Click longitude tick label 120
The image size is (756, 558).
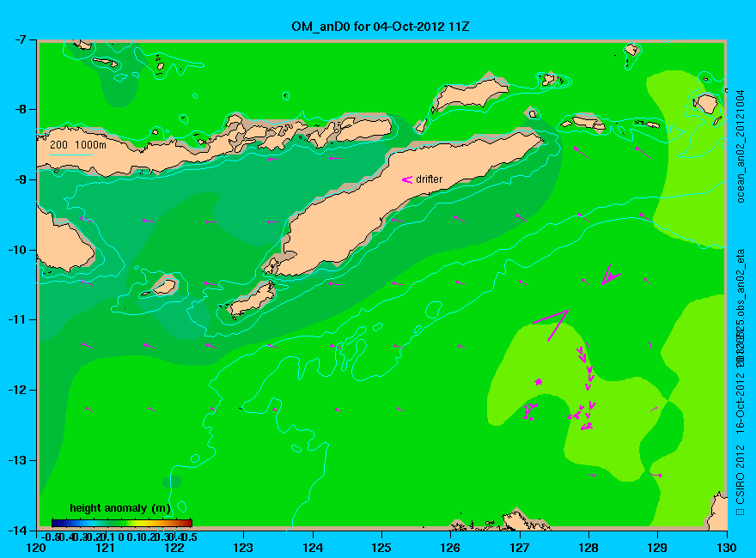click(x=36, y=548)
